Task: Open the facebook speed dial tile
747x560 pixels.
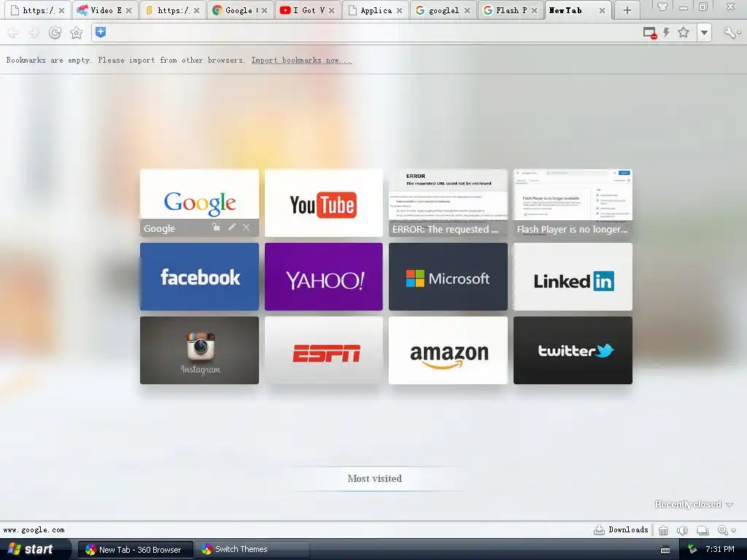Action: point(199,276)
